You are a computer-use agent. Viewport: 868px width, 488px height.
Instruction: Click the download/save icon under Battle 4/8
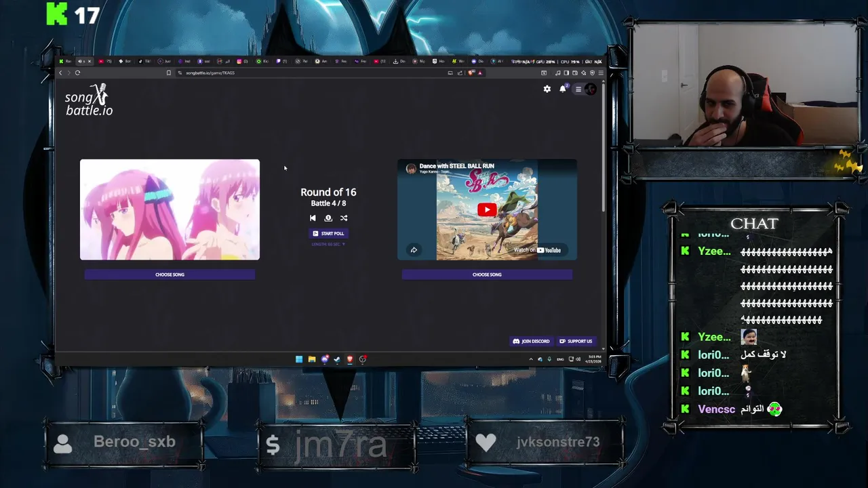(328, 218)
